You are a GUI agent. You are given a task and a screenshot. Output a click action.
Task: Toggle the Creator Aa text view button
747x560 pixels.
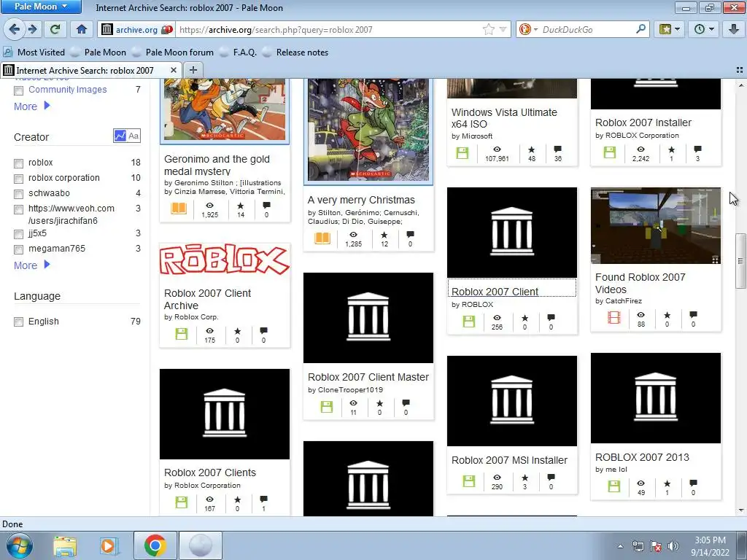pyautogui.click(x=133, y=136)
